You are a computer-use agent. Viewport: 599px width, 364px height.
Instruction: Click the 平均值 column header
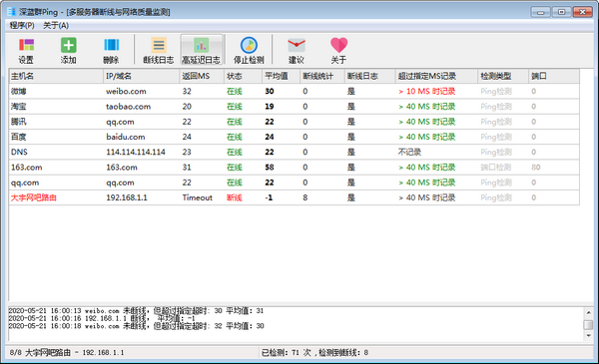click(282, 76)
